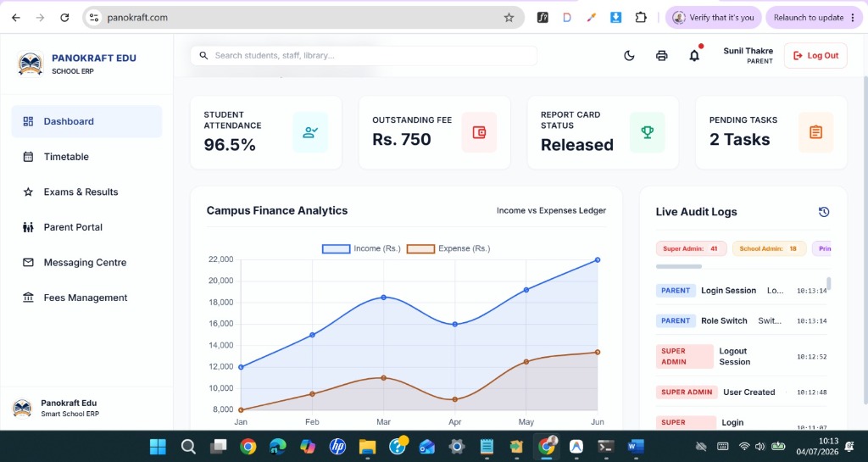The image size is (868, 462).
Task: Bookmark page with star icon
Action: click(x=509, y=18)
